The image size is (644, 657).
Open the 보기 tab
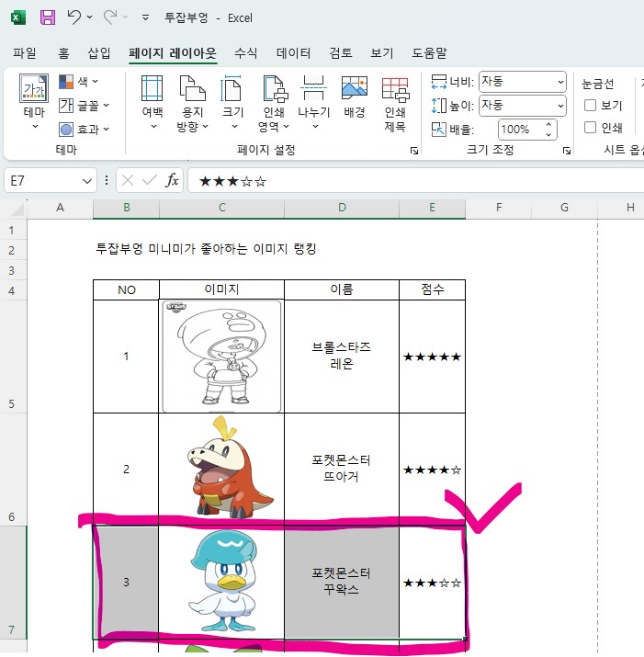[381, 53]
